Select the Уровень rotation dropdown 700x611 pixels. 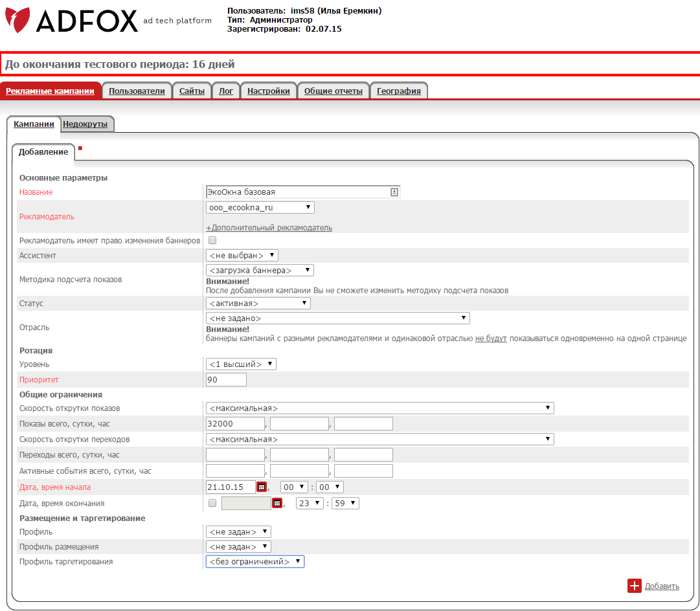[241, 364]
